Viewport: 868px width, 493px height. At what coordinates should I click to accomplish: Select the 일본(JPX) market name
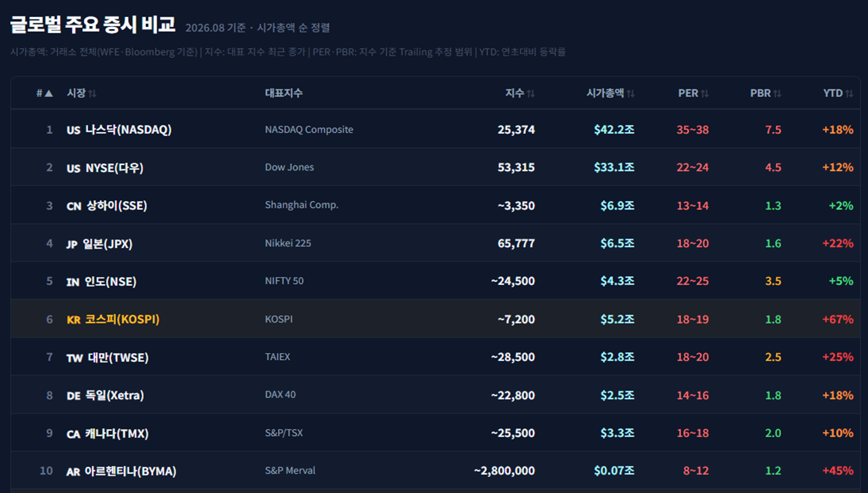pyautogui.click(x=108, y=244)
